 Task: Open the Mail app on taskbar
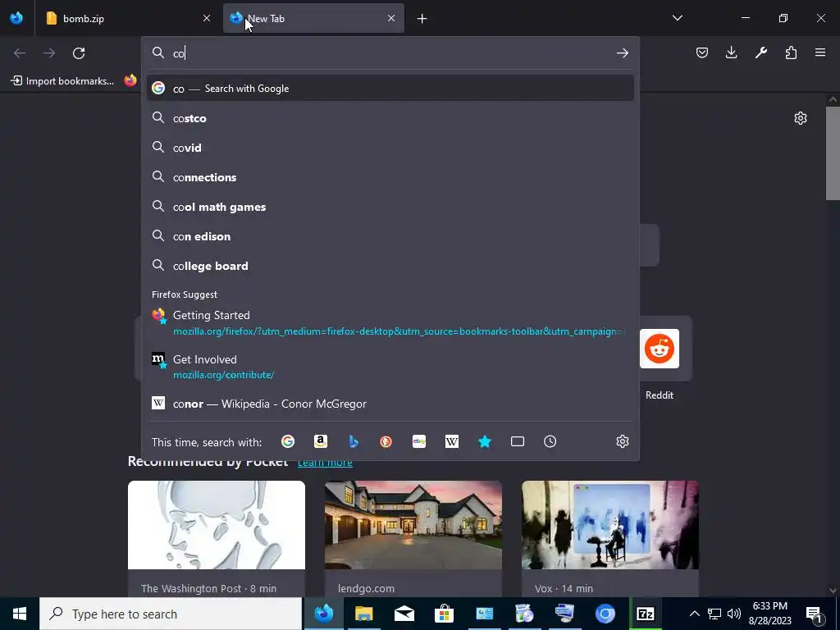coord(404,614)
